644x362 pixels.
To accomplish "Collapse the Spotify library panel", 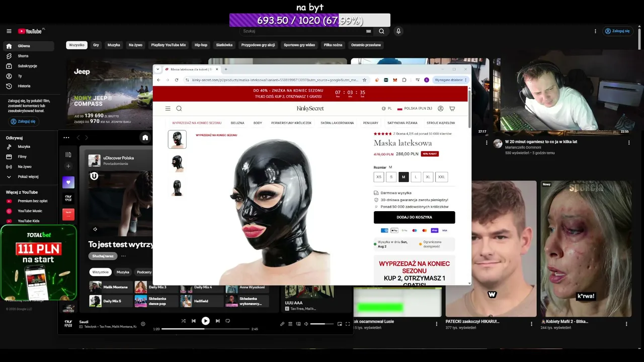I will pos(68,154).
